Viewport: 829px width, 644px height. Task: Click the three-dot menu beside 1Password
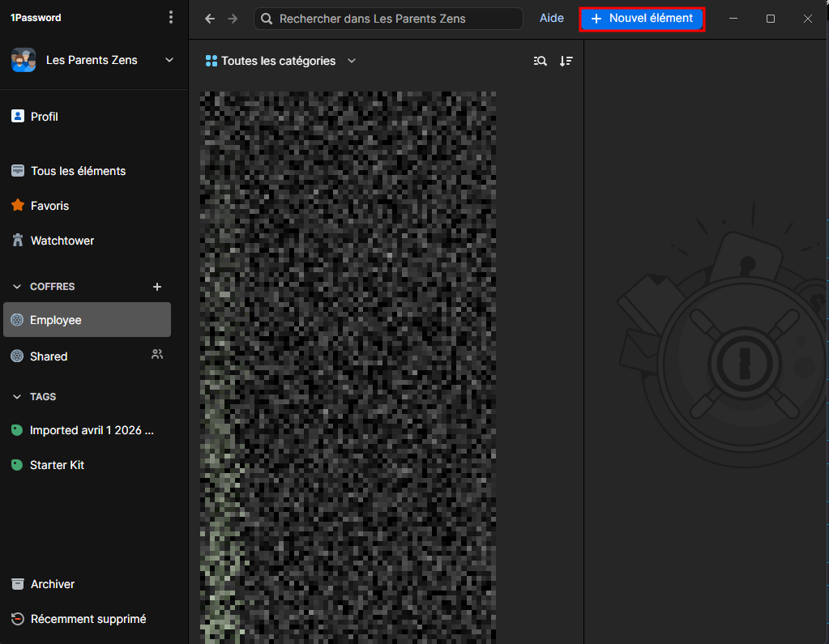[x=170, y=17]
